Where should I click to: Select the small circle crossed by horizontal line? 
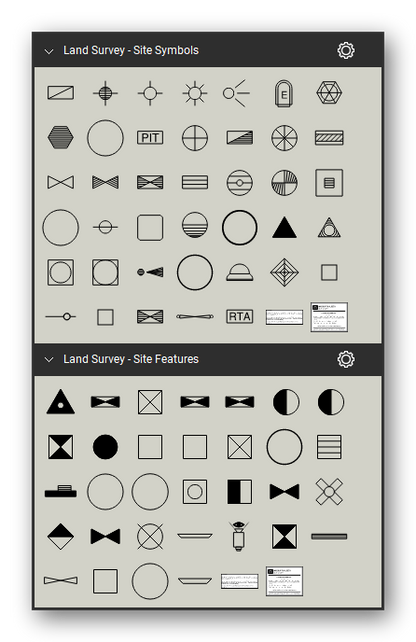(x=105, y=227)
